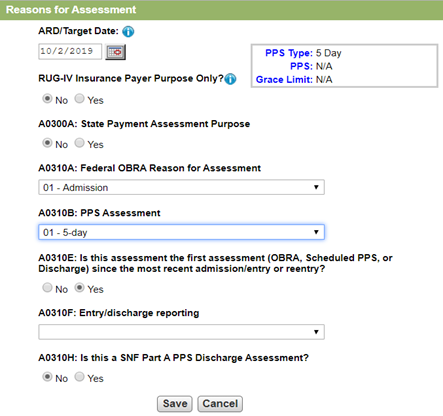The height and width of the screenshot is (416, 443).
Task: Cancel the Reasons for Assessment form
Action: point(220,404)
